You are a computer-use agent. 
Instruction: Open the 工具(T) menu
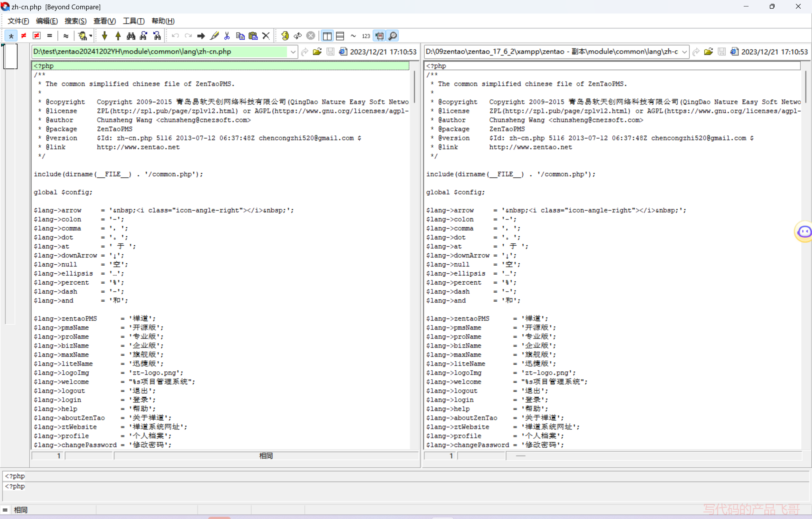click(133, 21)
